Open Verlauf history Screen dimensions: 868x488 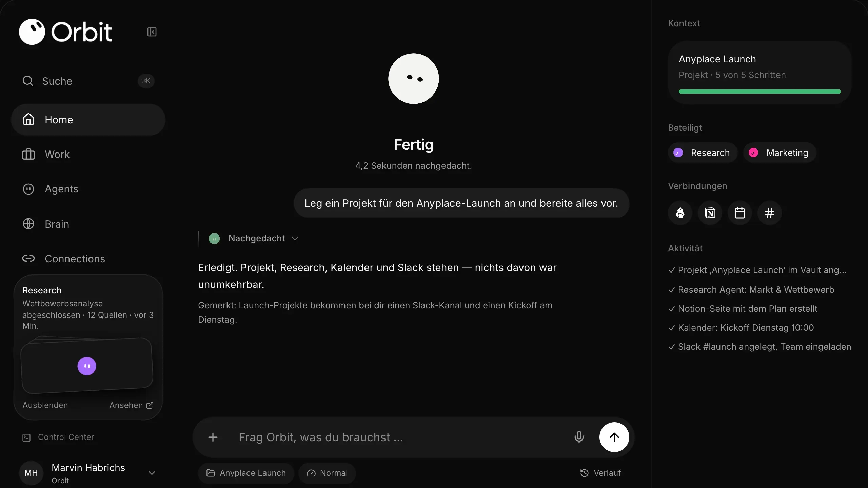tap(600, 473)
